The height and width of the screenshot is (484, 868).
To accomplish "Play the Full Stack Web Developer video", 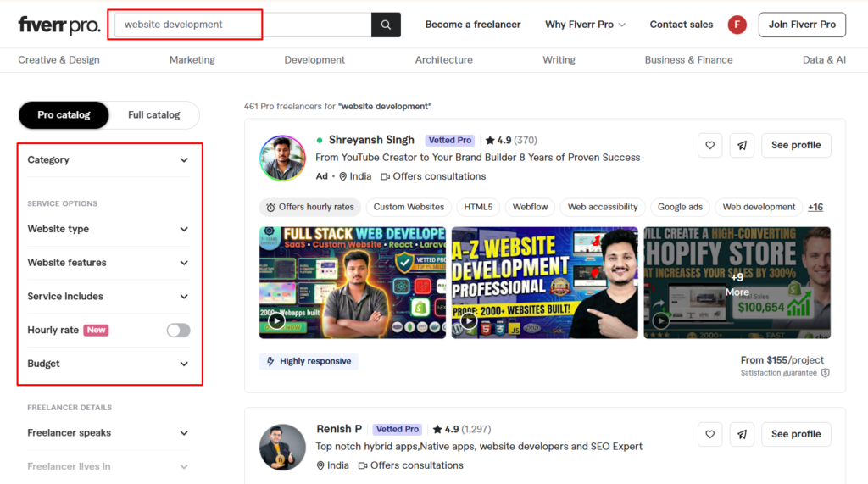I will [x=276, y=320].
